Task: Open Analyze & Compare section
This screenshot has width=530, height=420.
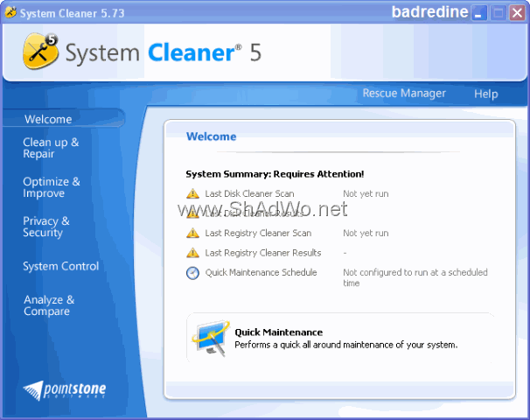Action: pyautogui.click(x=49, y=305)
